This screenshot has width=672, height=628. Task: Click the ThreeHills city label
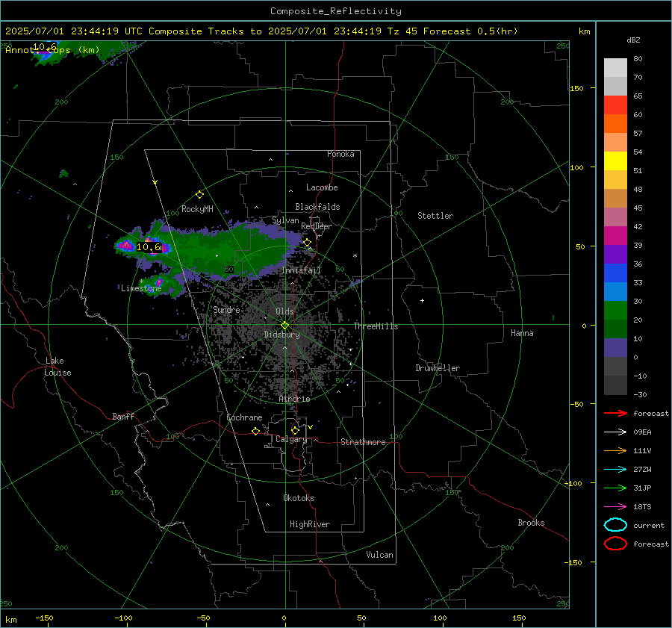point(376,326)
